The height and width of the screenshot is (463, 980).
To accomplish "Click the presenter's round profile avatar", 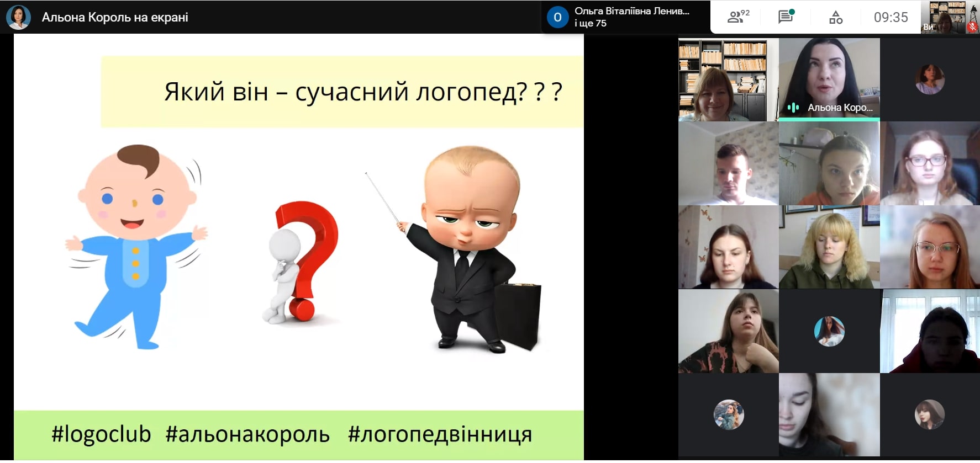I will coord(18,17).
